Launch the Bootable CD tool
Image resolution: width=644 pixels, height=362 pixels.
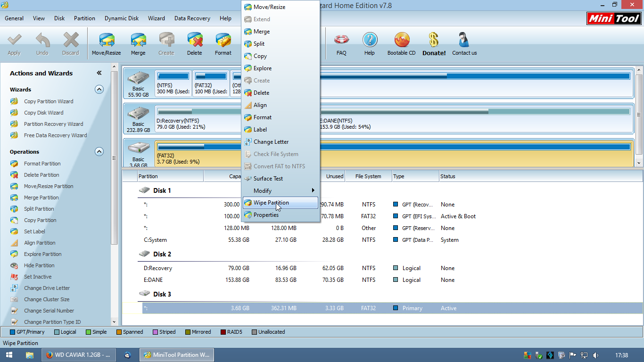pos(402,44)
